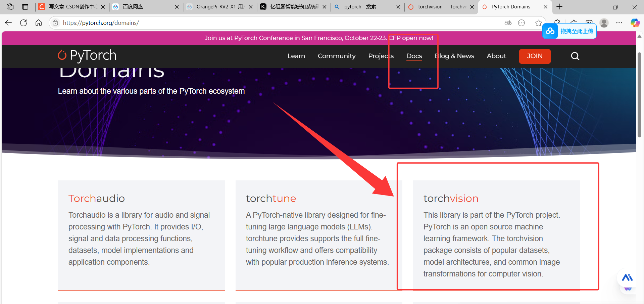The height and width of the screenshot is (304, 644).
Task: Open the About navigation menu
Action: click(x=496, y=56)
